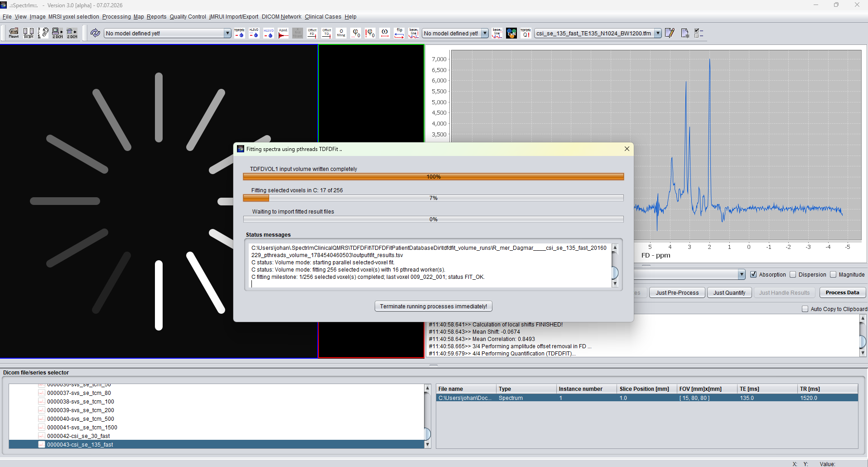Open the jMRUI Import/Export menu
868x467 pixels.
click(234, 17)
